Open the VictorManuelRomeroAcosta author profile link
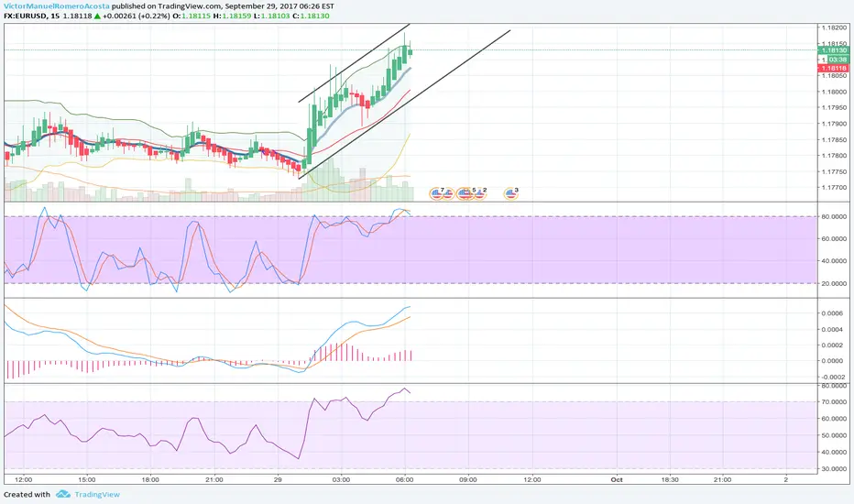Viewport: 854px width, 504px height. pos(57,6)
